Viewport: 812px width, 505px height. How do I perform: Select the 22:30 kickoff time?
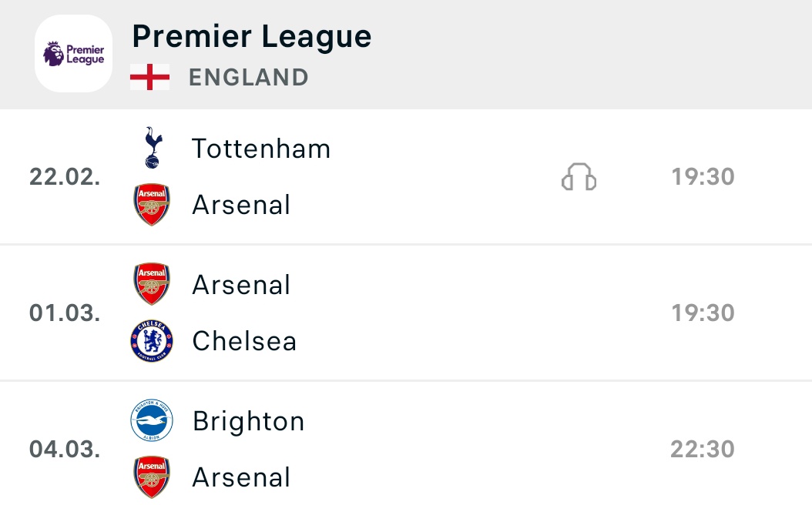click(x=703, y=450)
